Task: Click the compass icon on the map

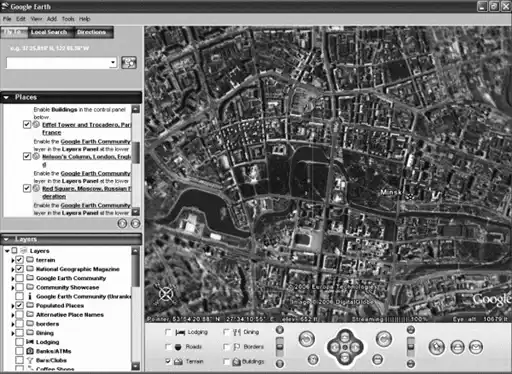Action: point(166,294)
